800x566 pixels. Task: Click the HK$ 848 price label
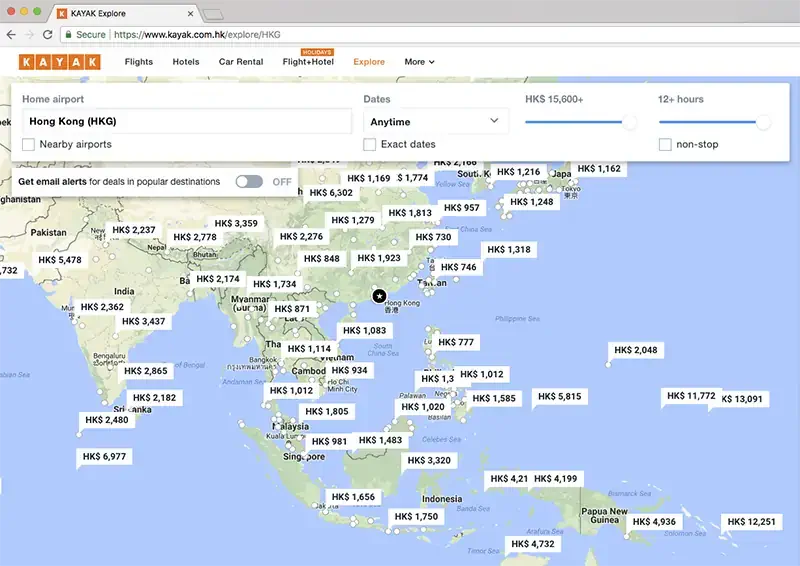click(x=321, y=259)
